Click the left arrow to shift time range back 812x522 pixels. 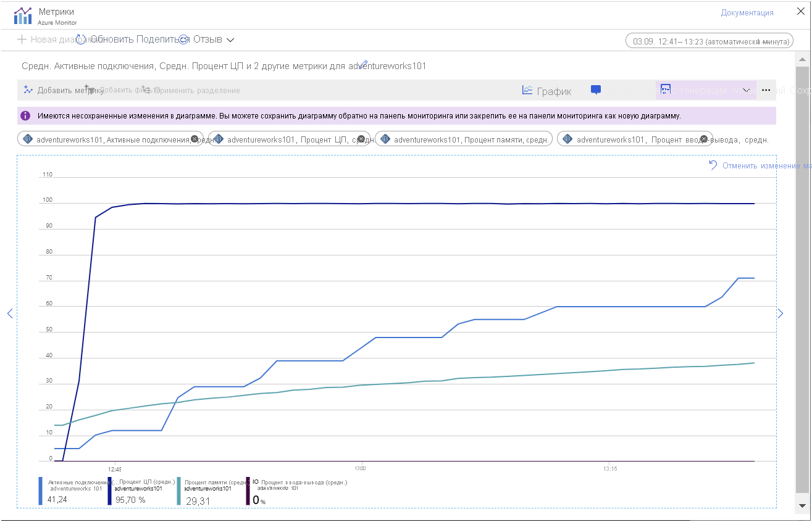pyautogui.click(x=10, y=313)
